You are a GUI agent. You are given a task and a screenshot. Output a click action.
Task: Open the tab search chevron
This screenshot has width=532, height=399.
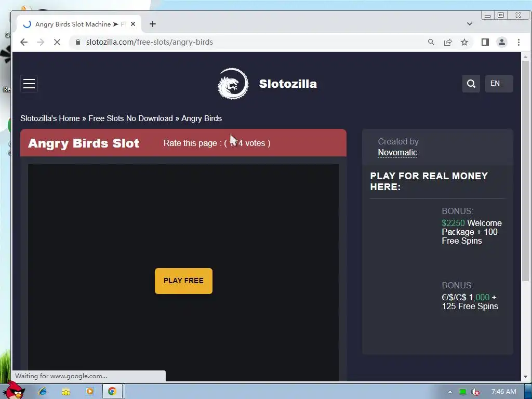coord(470,24)
